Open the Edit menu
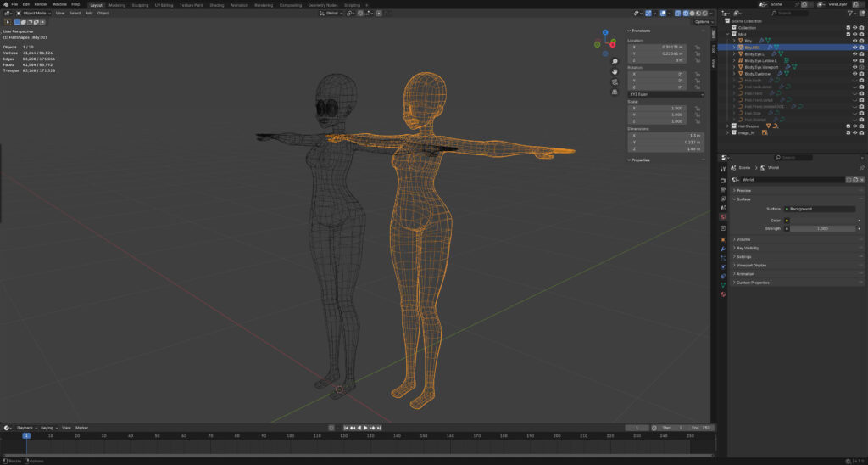868x465 pixels. point(26,4)
